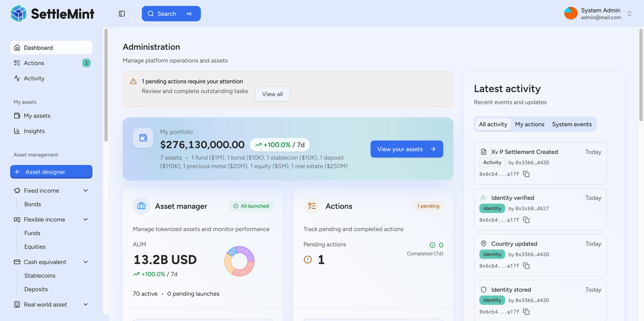The width and height of the screenshot is (644, 321).
Task: Click the SettleMint logo
Action: (x=52, y=14)
